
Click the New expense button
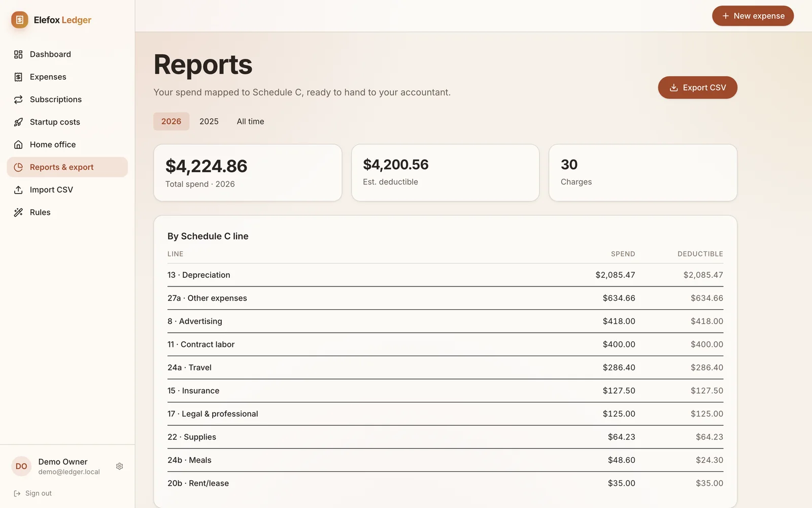pos(753,16)
